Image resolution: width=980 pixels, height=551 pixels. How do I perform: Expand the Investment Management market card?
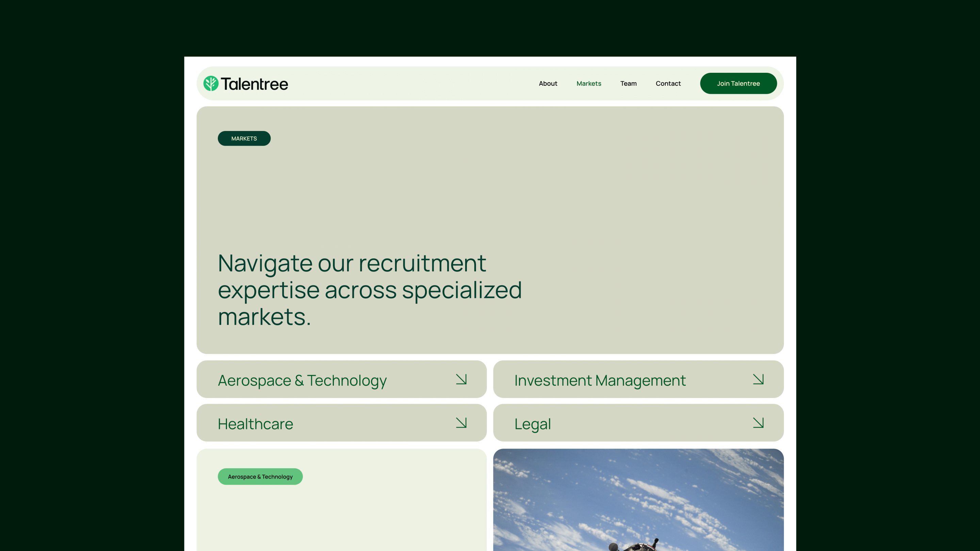(x=600, y=380)
